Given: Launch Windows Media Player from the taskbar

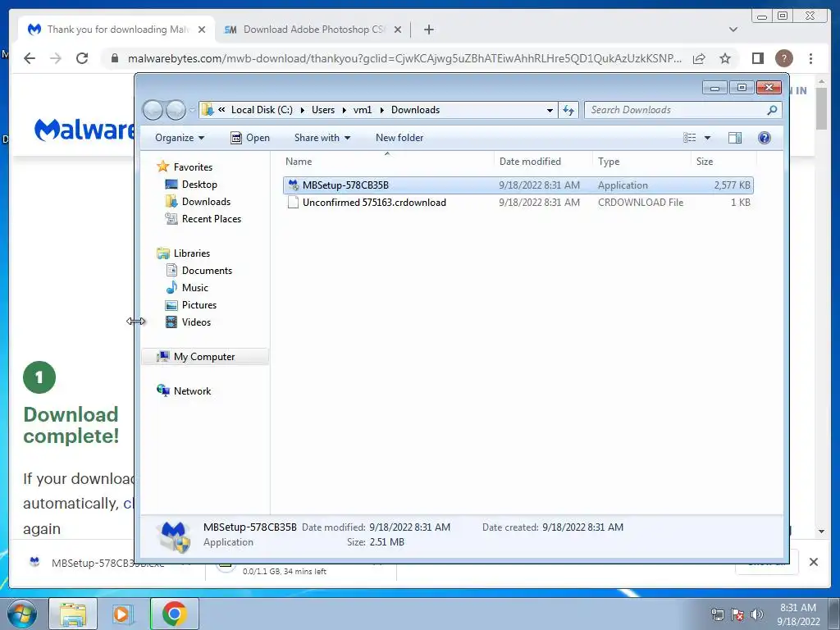Looking at the screenshot, I should point(122,614).
